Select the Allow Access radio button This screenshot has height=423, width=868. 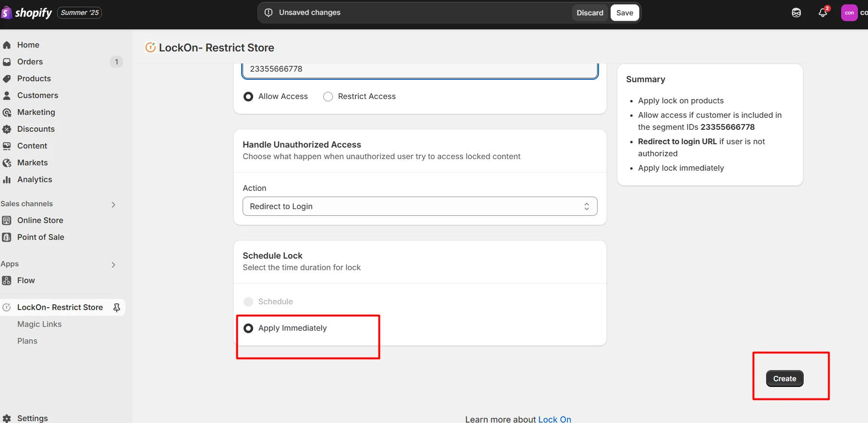(248, 97)
